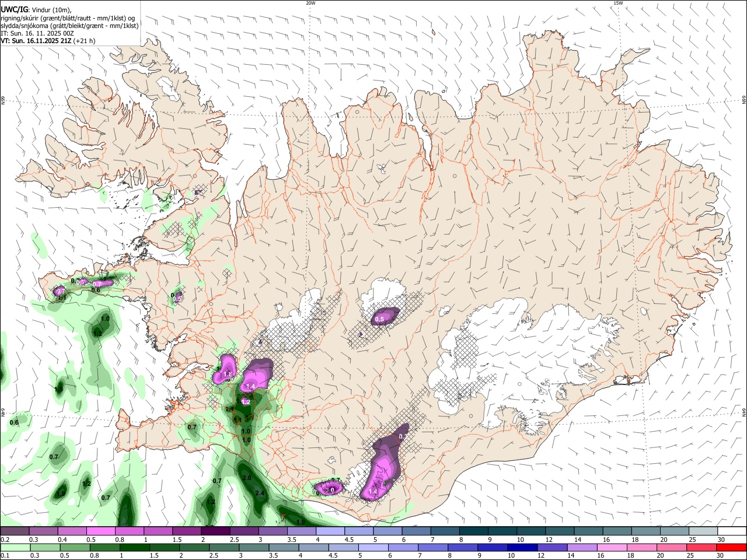Click the '30' label at the snow legend's end
Image resolution: width=747 pixels, height=560 pixels.
(x=721, y=540)
